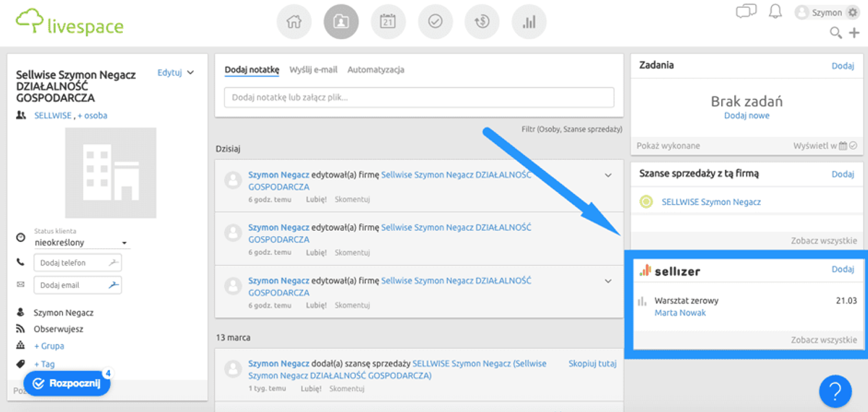
Task: Click Dodaj in the sellizer widget
Action: point(843,269)
